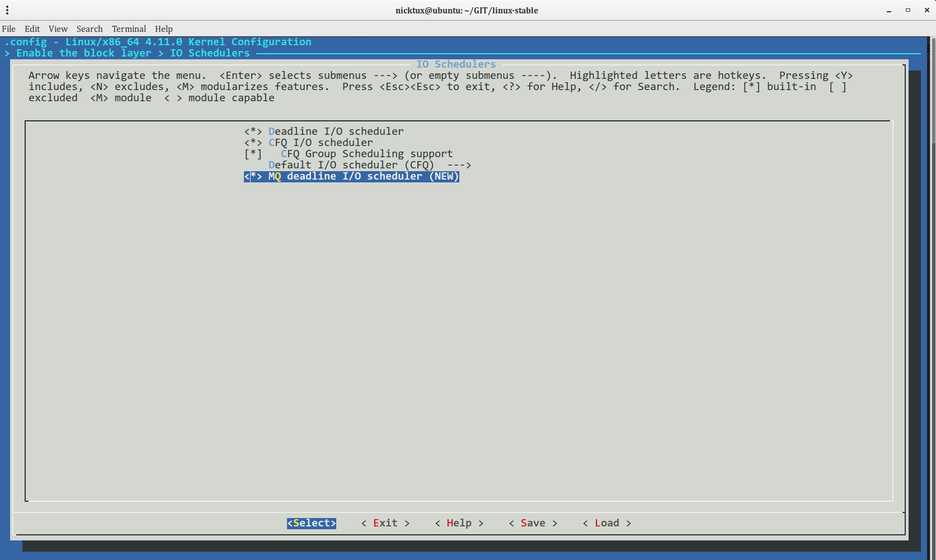The height and width of the screenshot is (560, 936).
Task: Open the Terminal menu
Action: pyautogui.click(x=129, y=29)
